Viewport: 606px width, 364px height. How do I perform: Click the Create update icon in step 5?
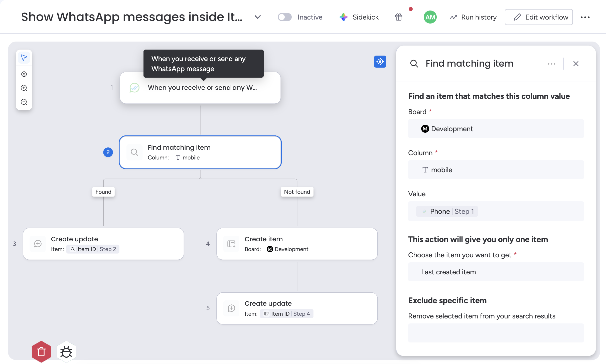point(231,308)
